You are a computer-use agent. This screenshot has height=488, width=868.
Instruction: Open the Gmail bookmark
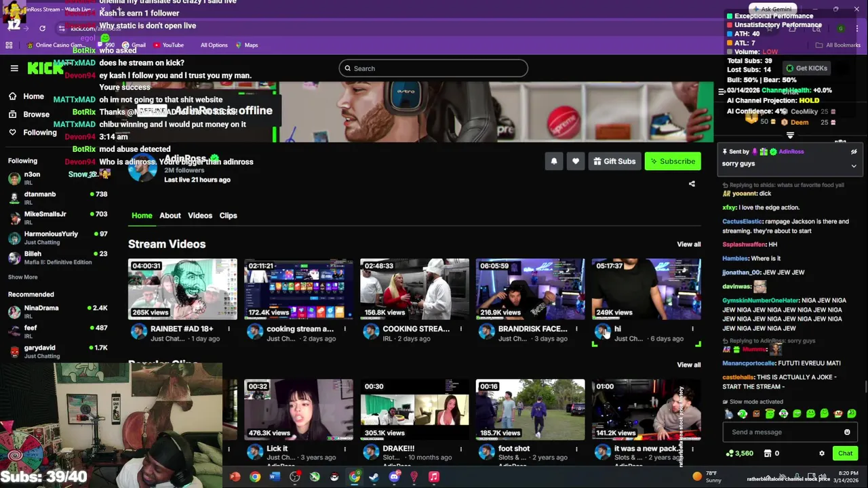tap(134, 45)
